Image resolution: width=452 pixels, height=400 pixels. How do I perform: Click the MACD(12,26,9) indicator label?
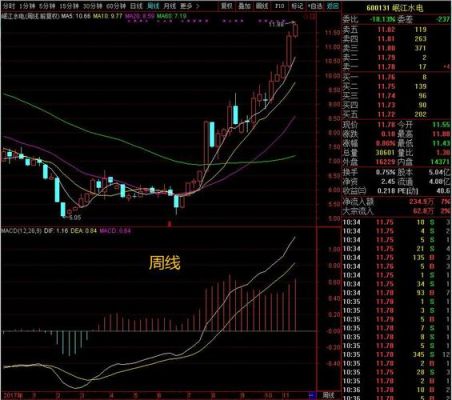21,231
